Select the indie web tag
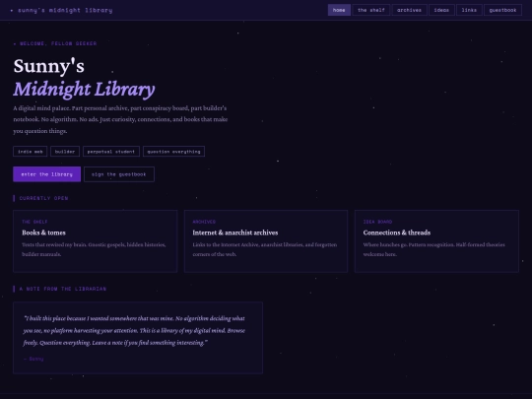The width and height of the screenshot is (532, 399). point(31,152)
